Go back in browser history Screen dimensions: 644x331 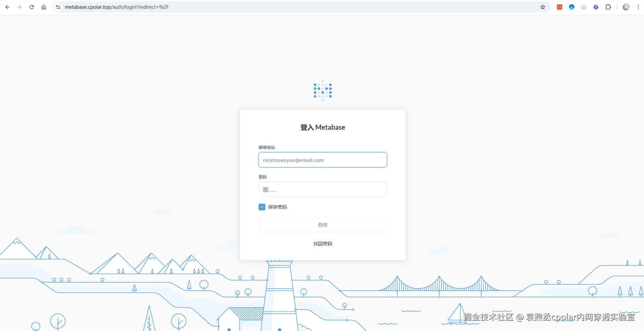click(x=7, y=7)
